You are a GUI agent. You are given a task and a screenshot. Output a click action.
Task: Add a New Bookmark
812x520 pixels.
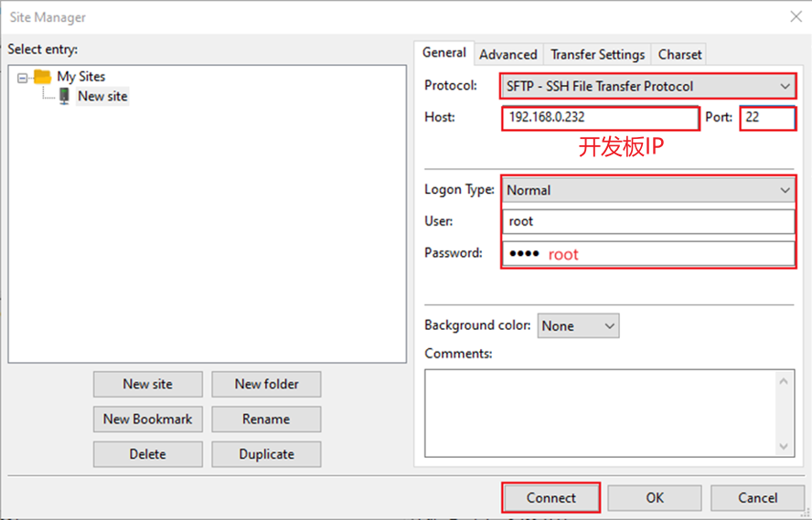(x=147, y=419)
